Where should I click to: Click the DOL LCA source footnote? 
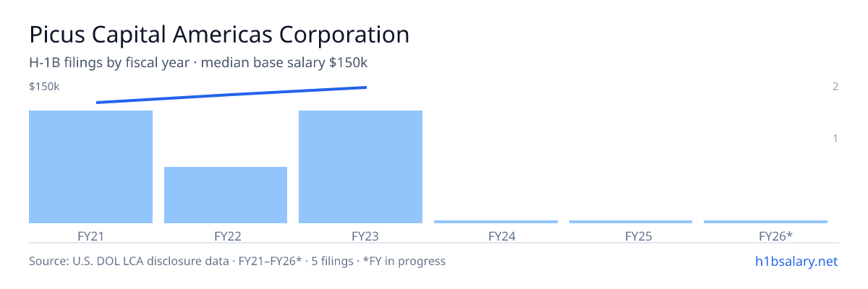point(237,261)
